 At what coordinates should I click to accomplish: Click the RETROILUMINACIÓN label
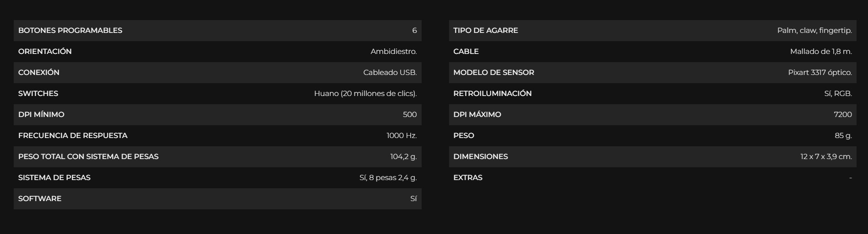(492, 94)
